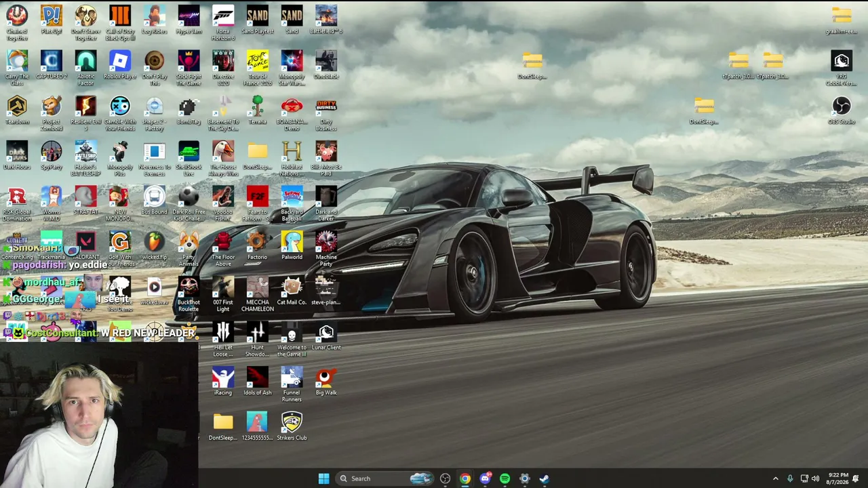The width and height of the screenshot is (868, 488).
Task: Click the taskbar Search box
Action: pyautogui.click(x=384, y=479)
